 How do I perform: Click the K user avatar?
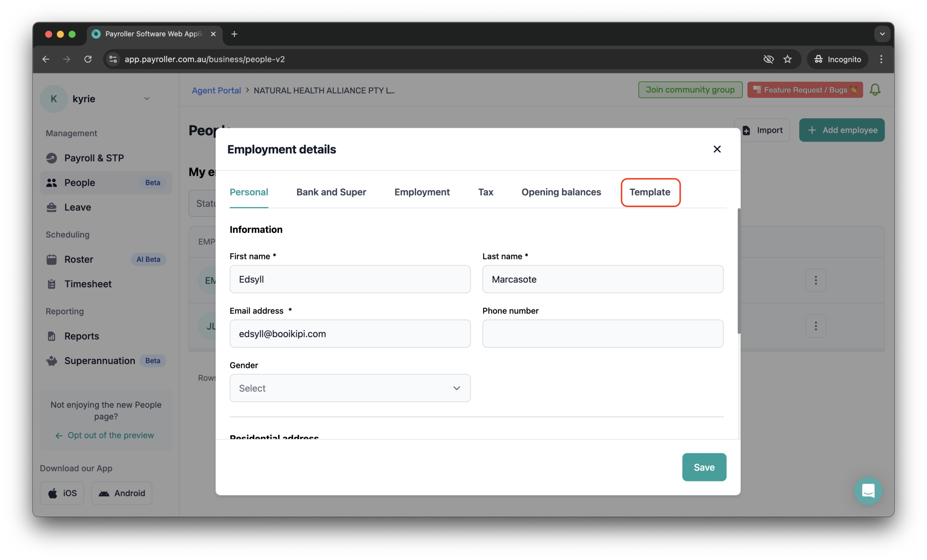click(x=54, y=98)
